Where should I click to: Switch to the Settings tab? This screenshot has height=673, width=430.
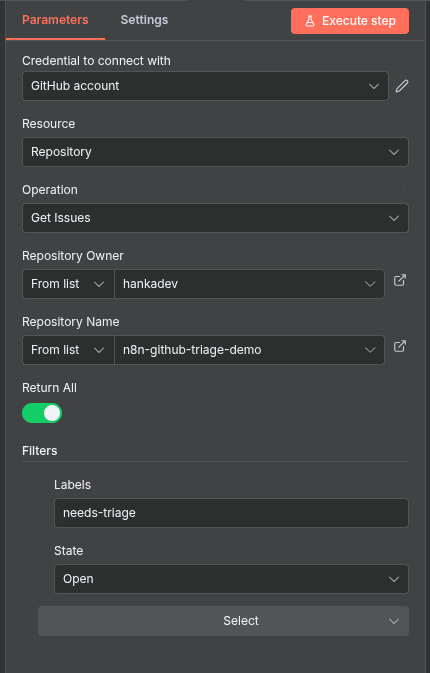point(144,20)
